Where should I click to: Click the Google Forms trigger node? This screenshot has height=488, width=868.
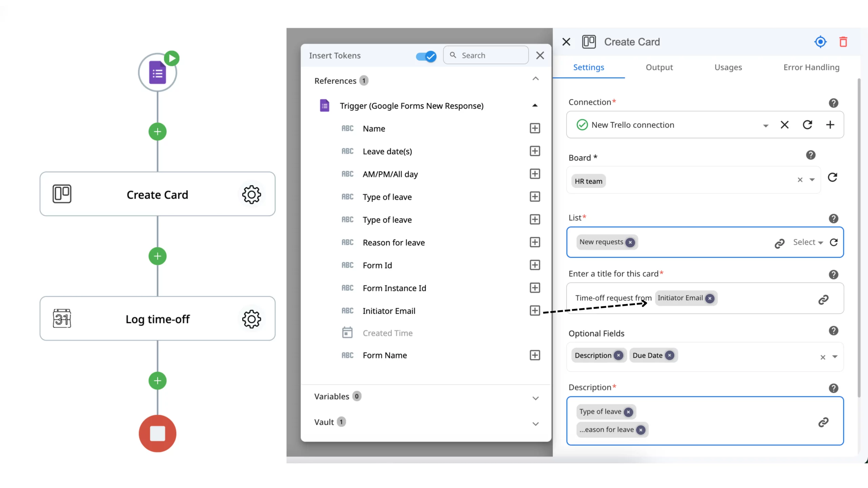point(157,73)
